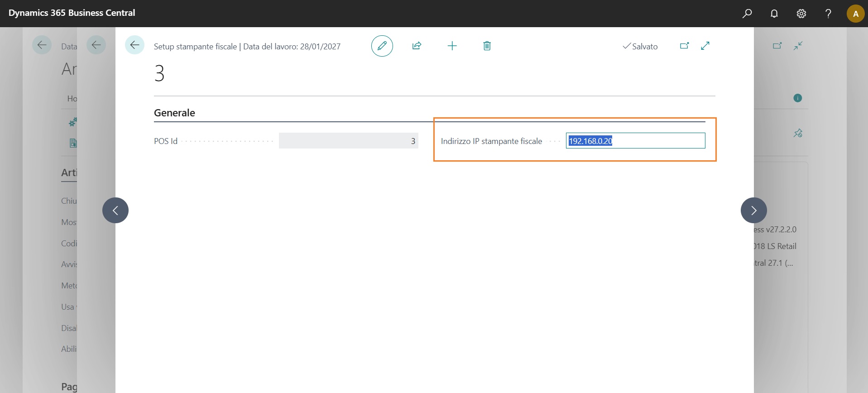The image size is (868, 393).
Task: Open notifications bell icon
Action: [774, 14]
